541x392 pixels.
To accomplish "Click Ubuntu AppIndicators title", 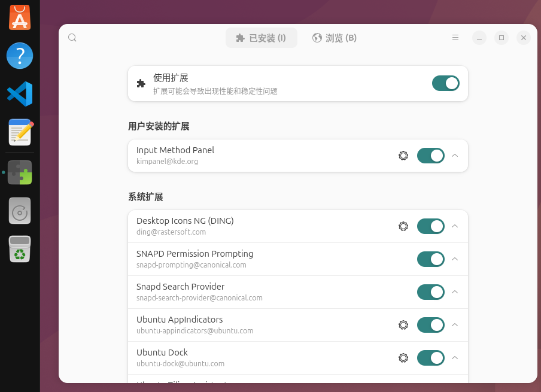I will click(x=180, y=320).
